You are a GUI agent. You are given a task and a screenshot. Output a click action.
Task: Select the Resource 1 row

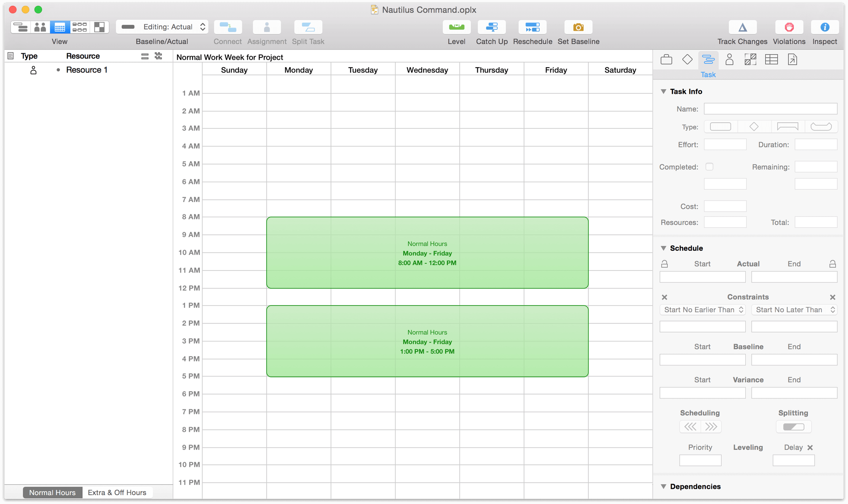click(x=88, y=70)
